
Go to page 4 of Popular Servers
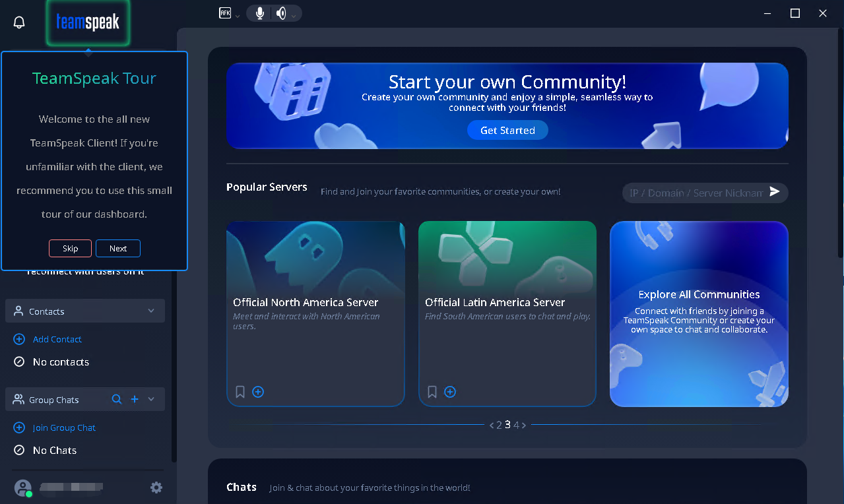pos(516,425)
